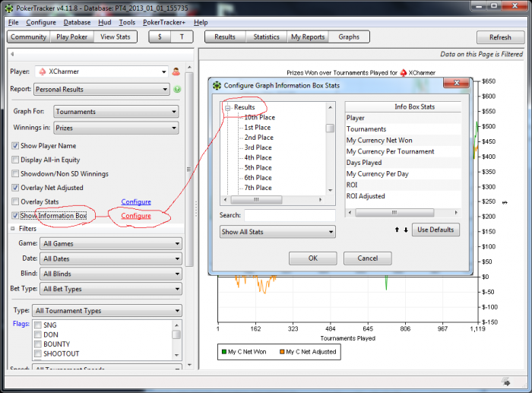Close the Configure Graph Information Box dialog
The image size is (532, 393).
(457, 83)
